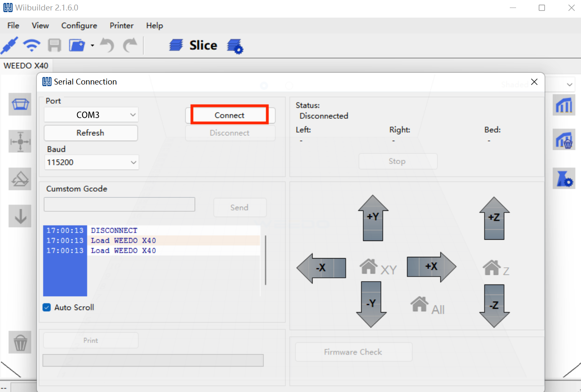The width and height of the screenshot is (581, 392).
Task: Toggle the Auto Scroll checkbox
Action: 47,307
